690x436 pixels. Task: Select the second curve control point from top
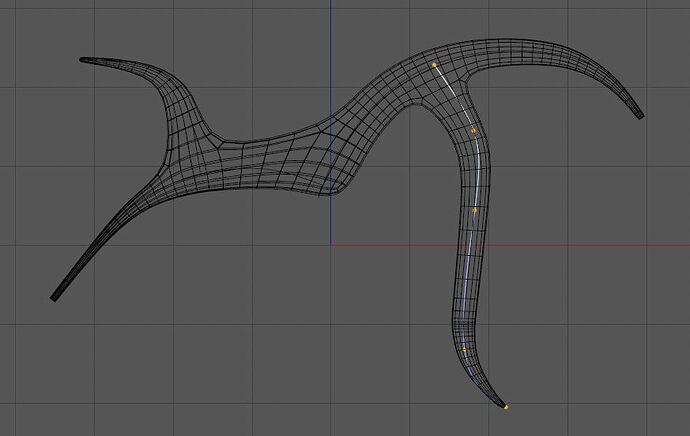click(x=473, y=131)
